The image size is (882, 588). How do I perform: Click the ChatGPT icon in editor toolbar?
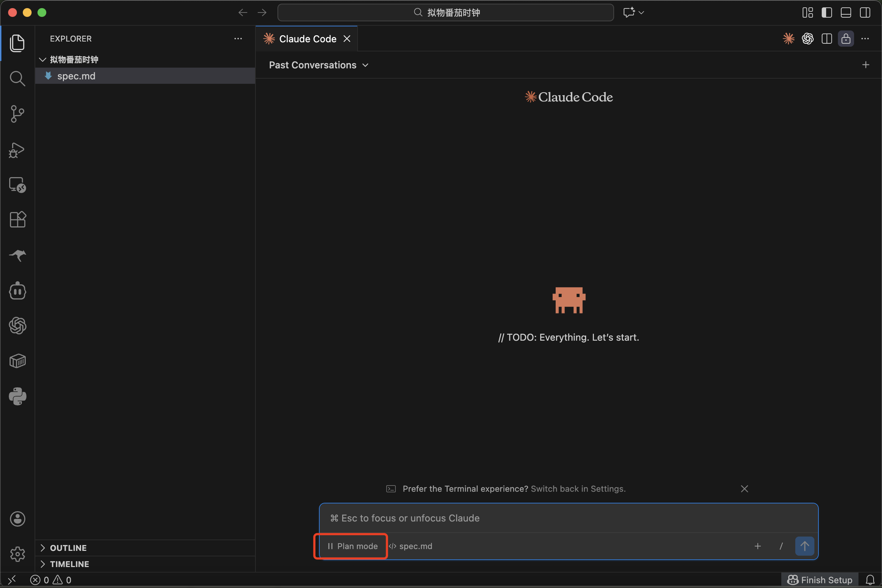pos(808,39)
